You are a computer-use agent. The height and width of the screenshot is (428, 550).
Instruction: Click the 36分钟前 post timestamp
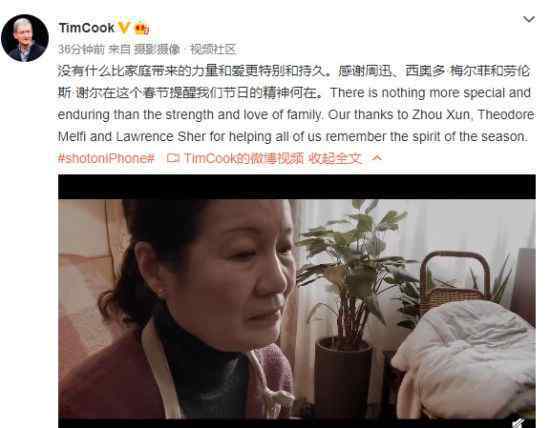(x=81, y=49)
